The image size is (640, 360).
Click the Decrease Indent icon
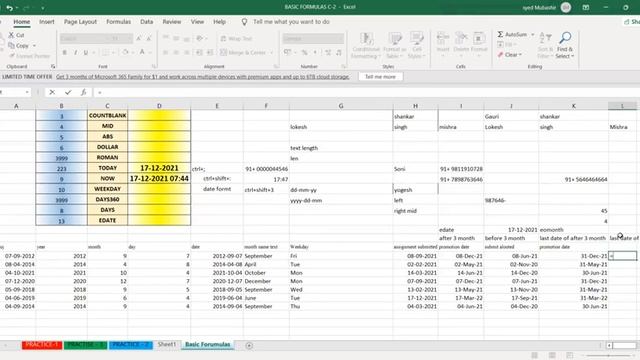pyautogui.click(x=199, y=52)
